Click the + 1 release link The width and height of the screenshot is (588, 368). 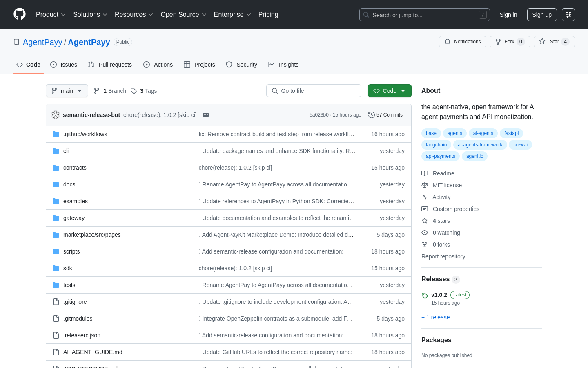pos(435,317)
